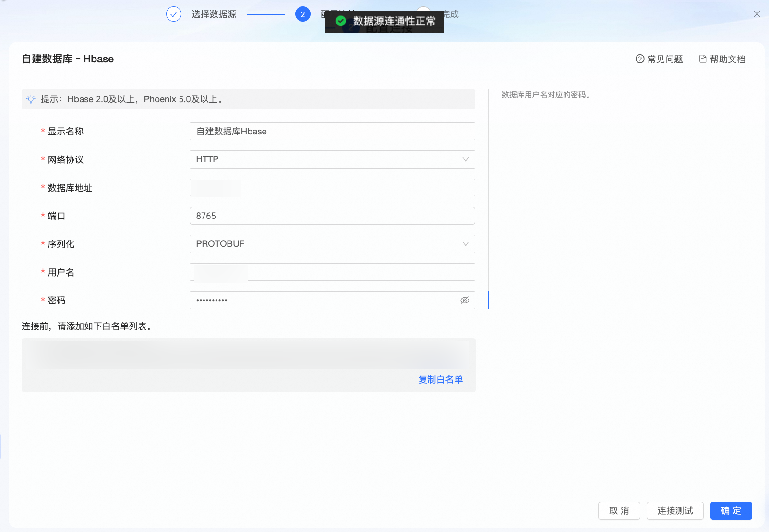
Task: Click the step 2 circle indicator
Action: tap(303, 14)
